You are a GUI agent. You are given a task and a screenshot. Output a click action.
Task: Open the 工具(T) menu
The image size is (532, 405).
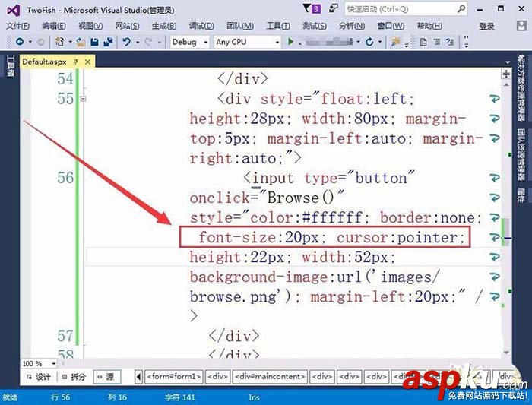(x=278, y=26)
